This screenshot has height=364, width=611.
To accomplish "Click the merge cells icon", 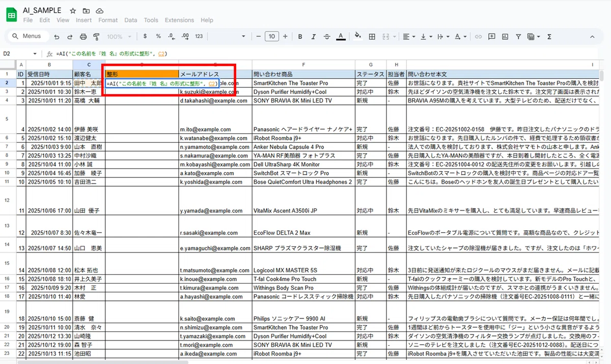I will coord(385,37).
